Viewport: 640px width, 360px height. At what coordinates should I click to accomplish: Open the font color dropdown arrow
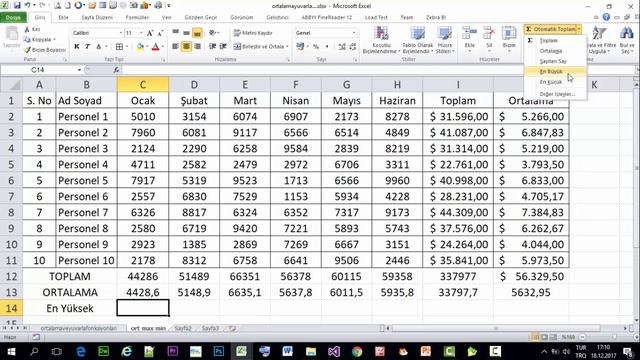pos(162,47)
